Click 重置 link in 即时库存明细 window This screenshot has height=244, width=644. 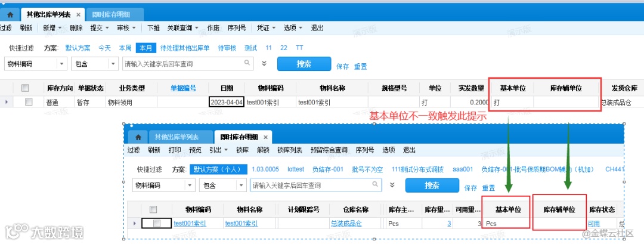click(x=489, y=188)
